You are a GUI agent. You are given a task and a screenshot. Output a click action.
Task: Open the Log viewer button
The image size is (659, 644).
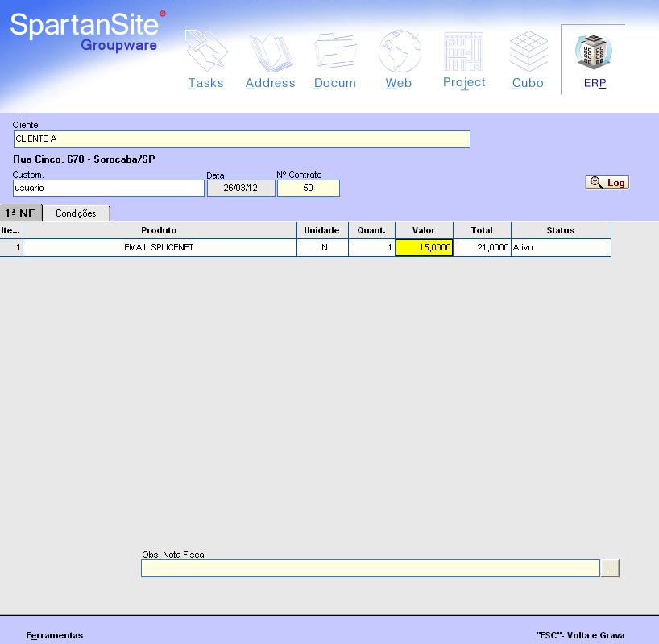[607, 182]
